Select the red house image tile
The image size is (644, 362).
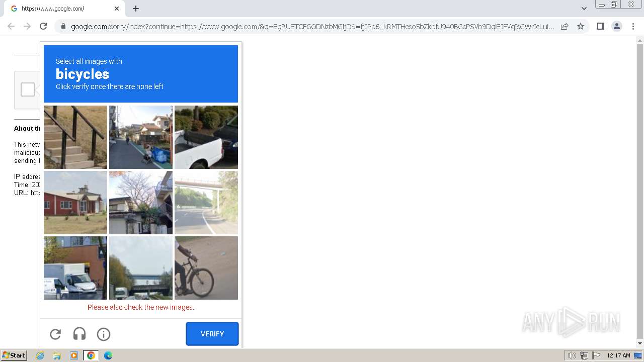pyautogui.click(x=75, y=203)
